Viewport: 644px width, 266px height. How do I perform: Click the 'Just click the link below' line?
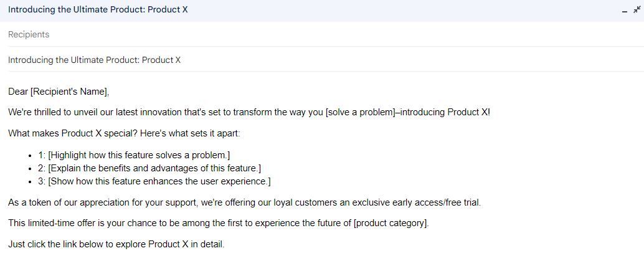tap(116, 244)
